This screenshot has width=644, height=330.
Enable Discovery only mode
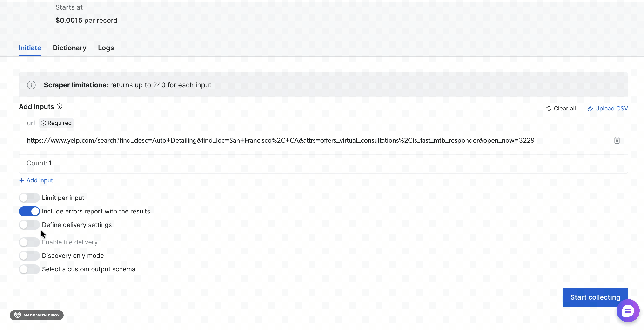[29, 256]
